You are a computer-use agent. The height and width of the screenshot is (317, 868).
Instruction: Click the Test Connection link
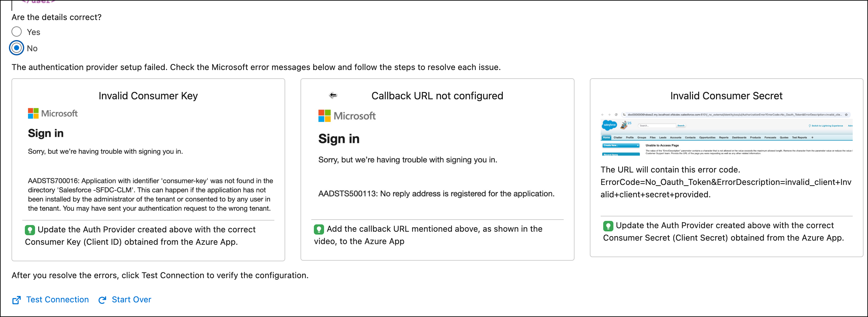(51, 299)
